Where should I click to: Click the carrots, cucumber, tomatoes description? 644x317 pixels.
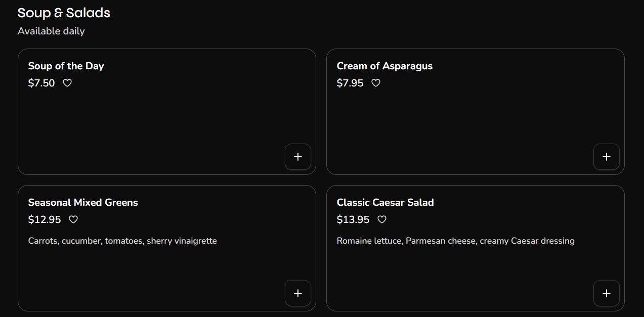point(122,241)
